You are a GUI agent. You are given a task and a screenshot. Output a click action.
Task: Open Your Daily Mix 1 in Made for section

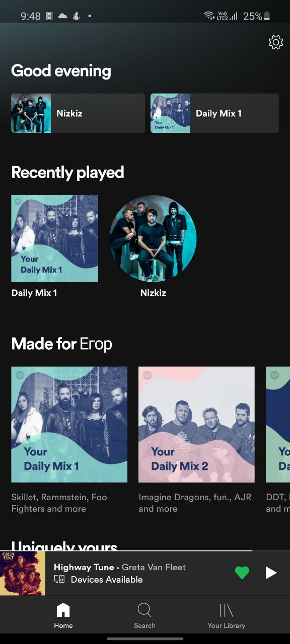(69, 425)
